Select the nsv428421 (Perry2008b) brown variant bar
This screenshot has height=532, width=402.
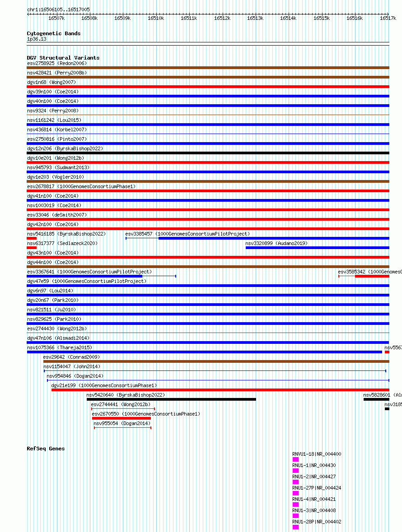208,77
